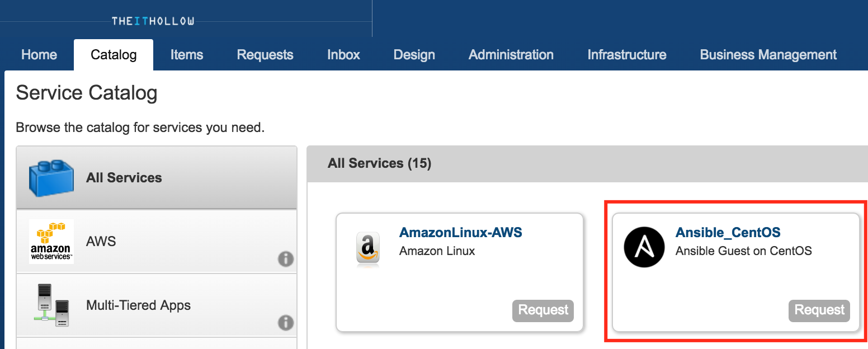Open the Requests tab
The image size is (868, 349).
pyautogui.click(x=265, y=55)
